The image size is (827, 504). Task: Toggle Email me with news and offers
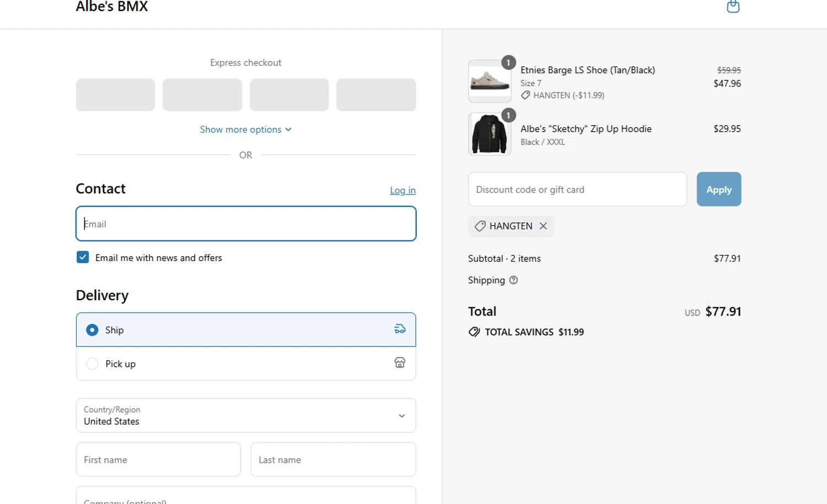tap(83, 257)
